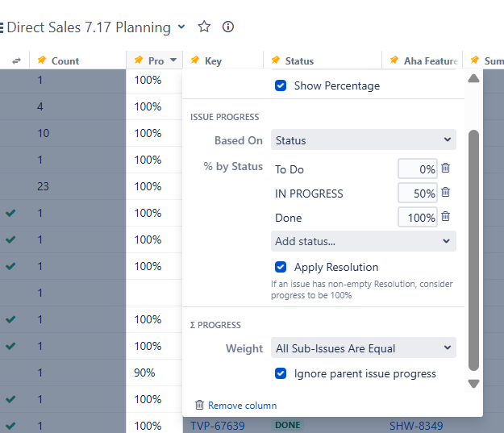Click the count cell showing 23
This screenshot has height=433, width=504.
point(77,186)
